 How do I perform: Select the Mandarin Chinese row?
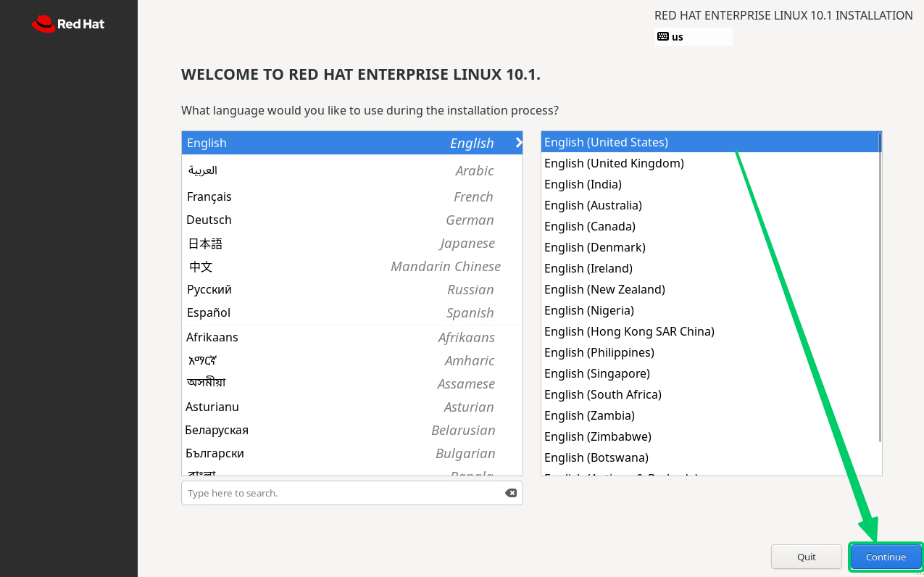(x=352, y=266)
